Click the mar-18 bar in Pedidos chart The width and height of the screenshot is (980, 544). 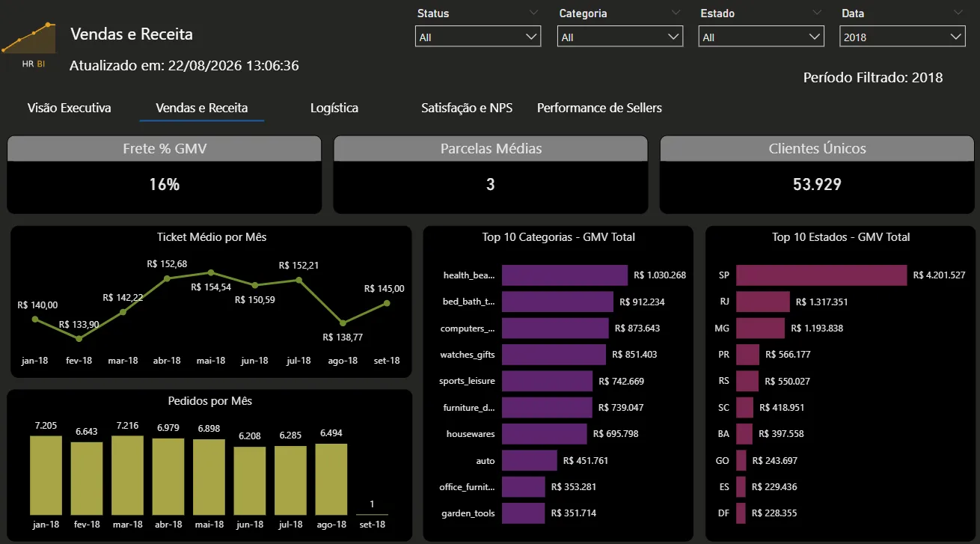pos(127,475)
